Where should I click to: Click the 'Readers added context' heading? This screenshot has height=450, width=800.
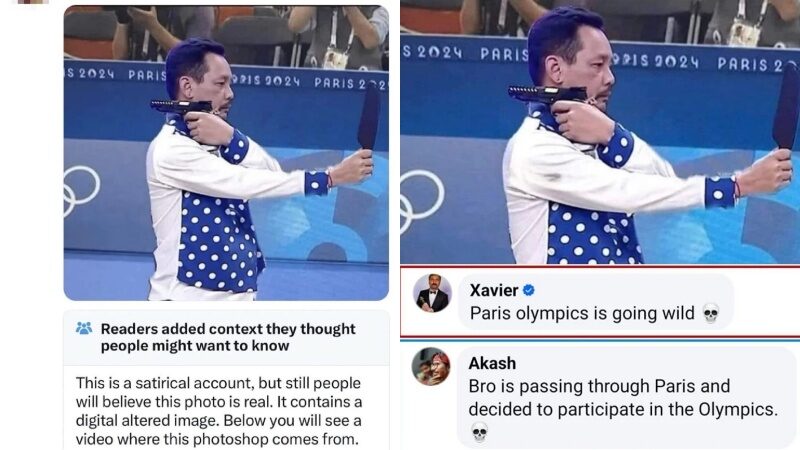(228, 337)
